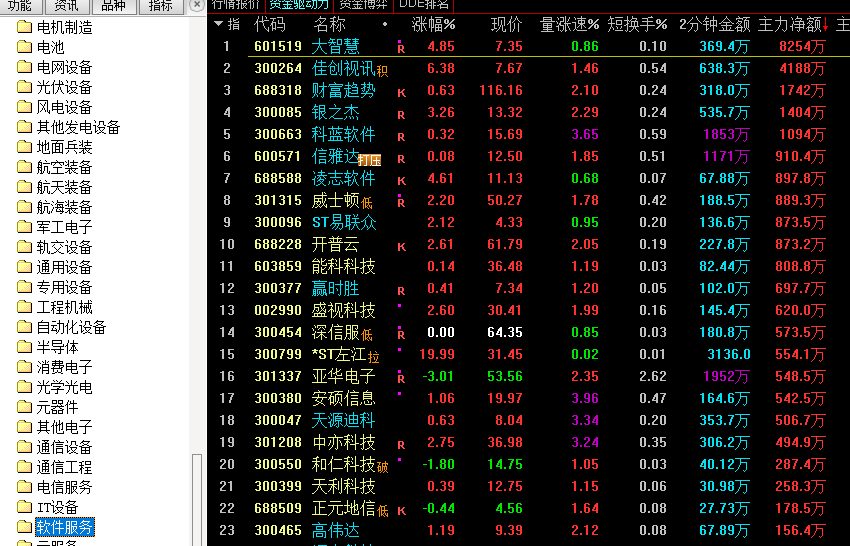The width and height of the screenshot is (850, 546).
Task: Click the IT设备 folder icon
Action: click(24, 507)
